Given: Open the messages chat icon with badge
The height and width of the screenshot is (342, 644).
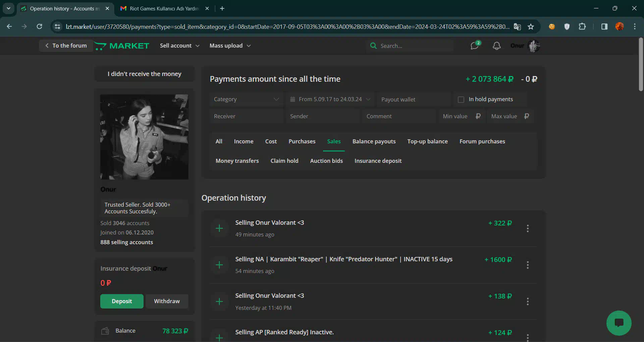Looking at the screenshot, I should [475, 45].
